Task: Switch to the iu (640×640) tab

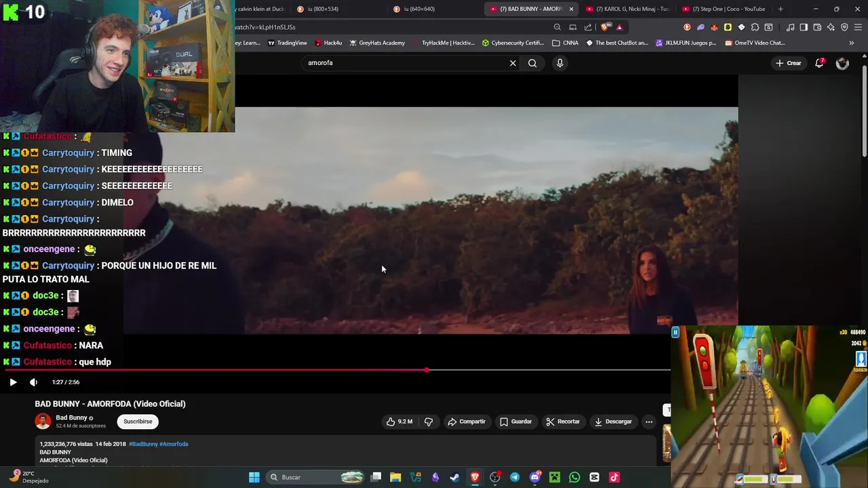Action: coord(433,9)
